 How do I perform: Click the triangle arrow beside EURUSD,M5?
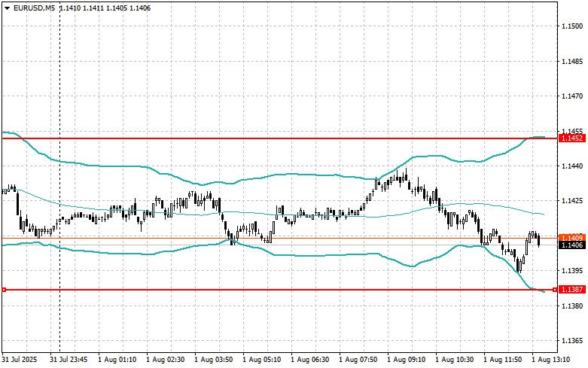pyautogui.click(x=6, y=8)
